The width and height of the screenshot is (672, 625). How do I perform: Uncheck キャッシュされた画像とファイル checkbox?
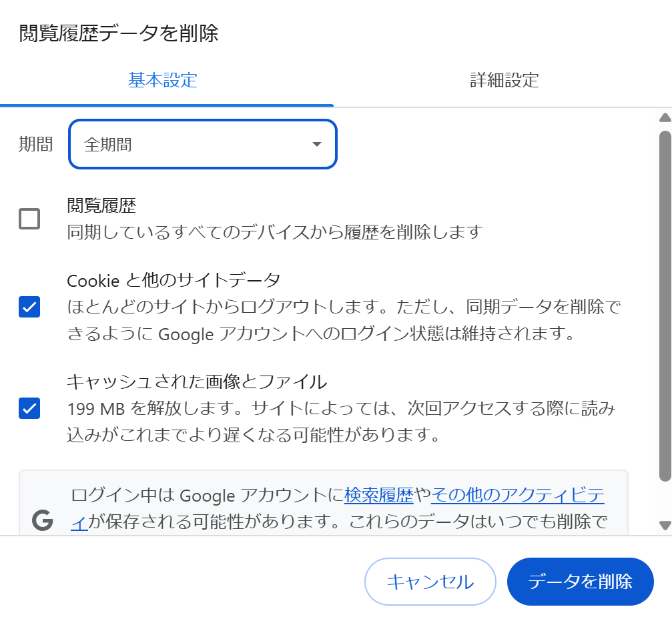(x=29, y=408)
